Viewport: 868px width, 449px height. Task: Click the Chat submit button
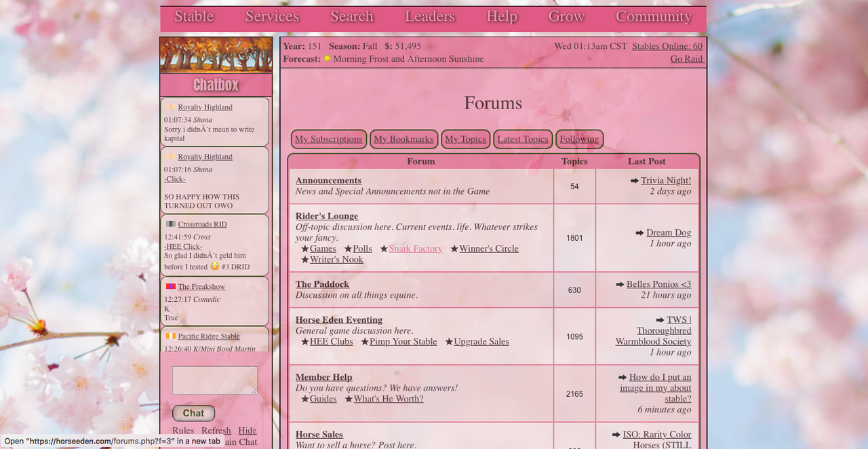click(193, 413)
